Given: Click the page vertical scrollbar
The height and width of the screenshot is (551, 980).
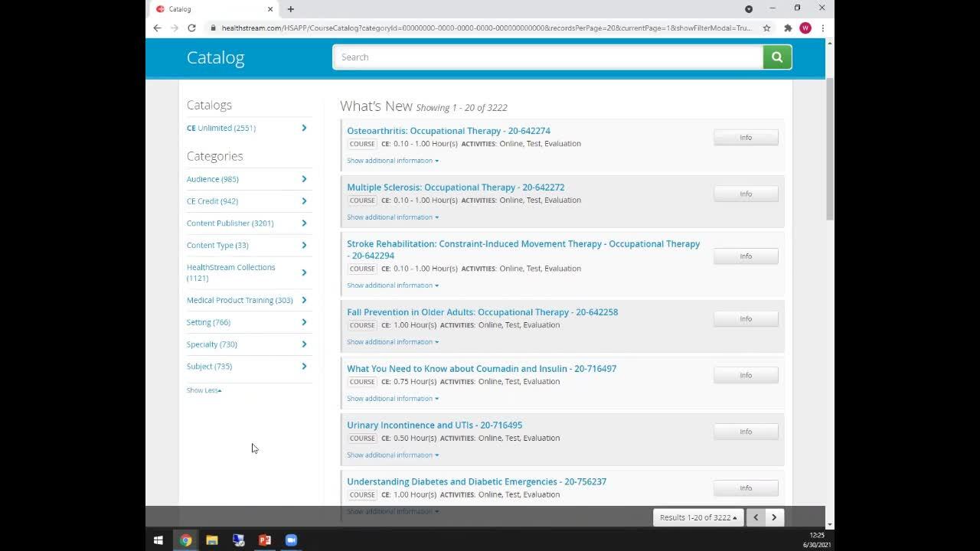Looking at the screenshot, I should click(830, 153).
